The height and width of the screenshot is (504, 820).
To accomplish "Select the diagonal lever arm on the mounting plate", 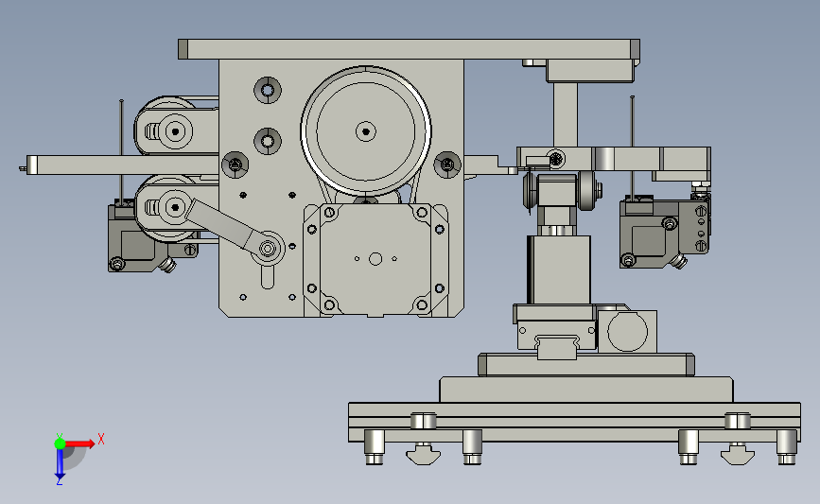I will [x=222, y=224].
